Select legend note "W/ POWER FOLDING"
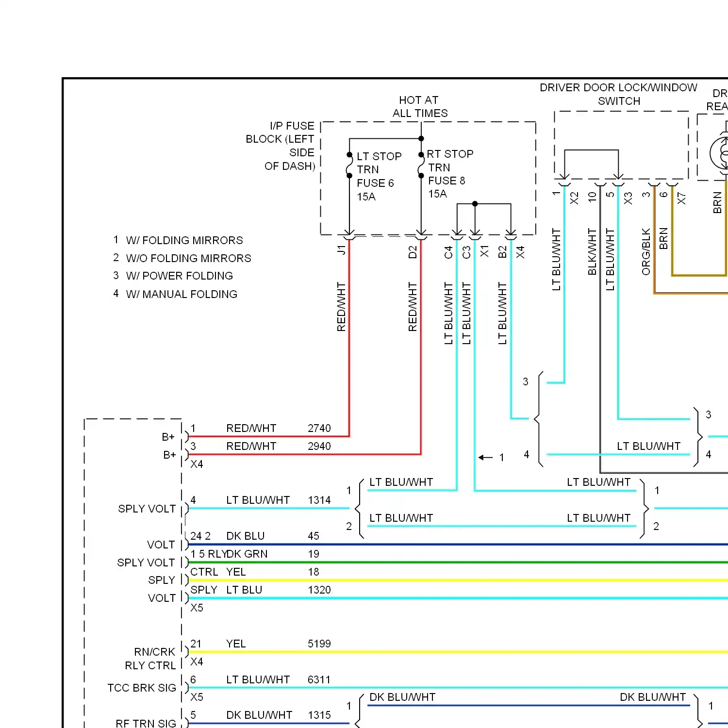This screenshot has width=728, height=728. (180, 276)
